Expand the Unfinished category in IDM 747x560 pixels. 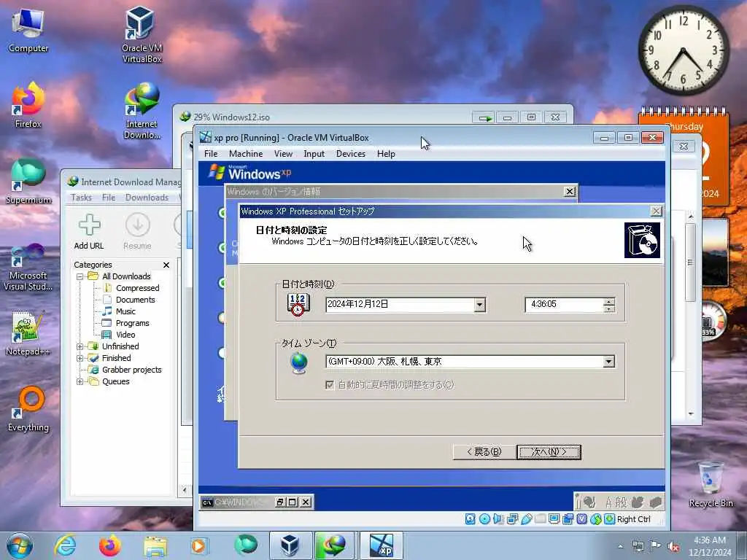pyautogui.click(x=80, y=346)
